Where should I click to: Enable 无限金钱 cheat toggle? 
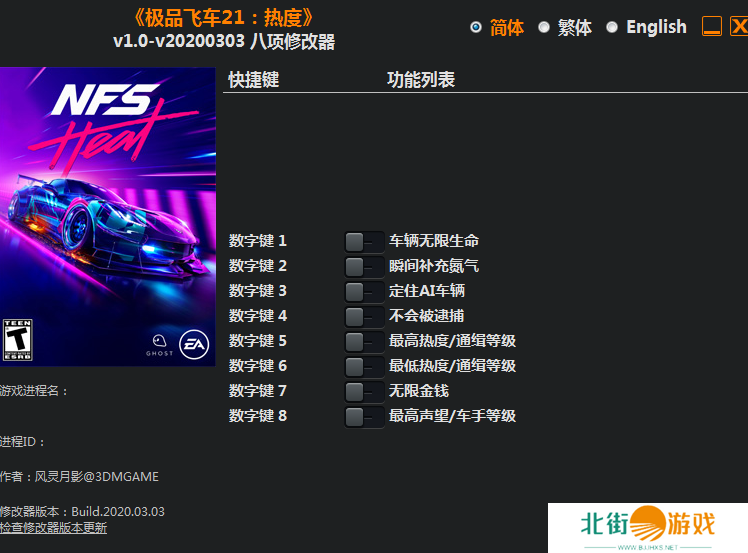(x=363, y=391)
